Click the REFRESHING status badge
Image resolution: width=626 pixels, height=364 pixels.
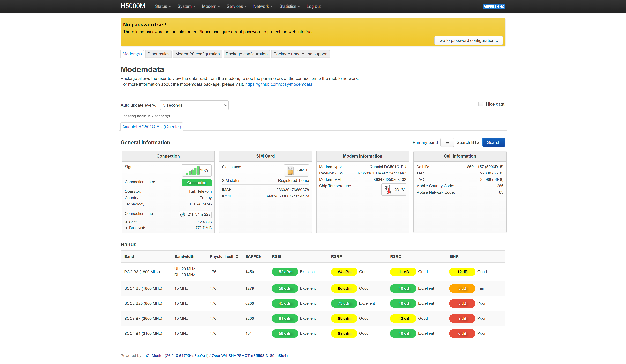494,7
